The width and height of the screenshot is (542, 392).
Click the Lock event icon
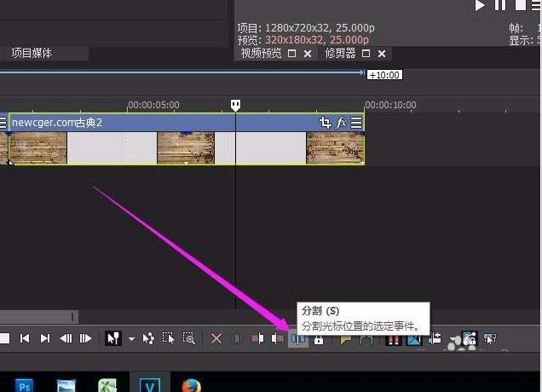pos(319,339)
